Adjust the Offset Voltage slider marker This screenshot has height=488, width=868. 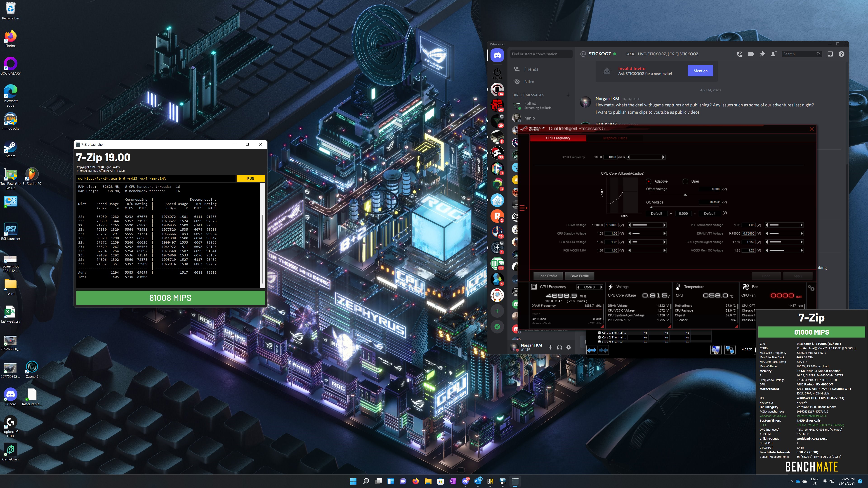click(685, 195)
